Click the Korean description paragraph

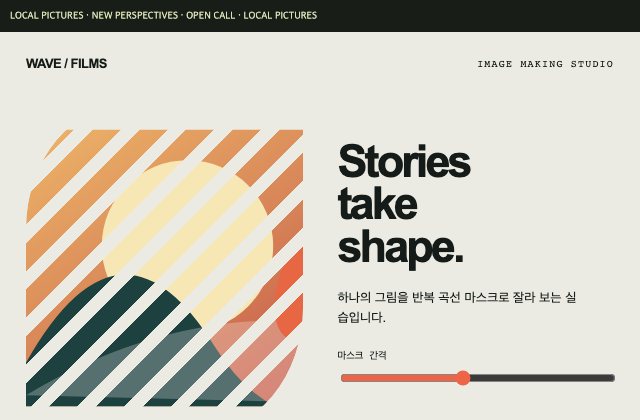pos(457,307)
